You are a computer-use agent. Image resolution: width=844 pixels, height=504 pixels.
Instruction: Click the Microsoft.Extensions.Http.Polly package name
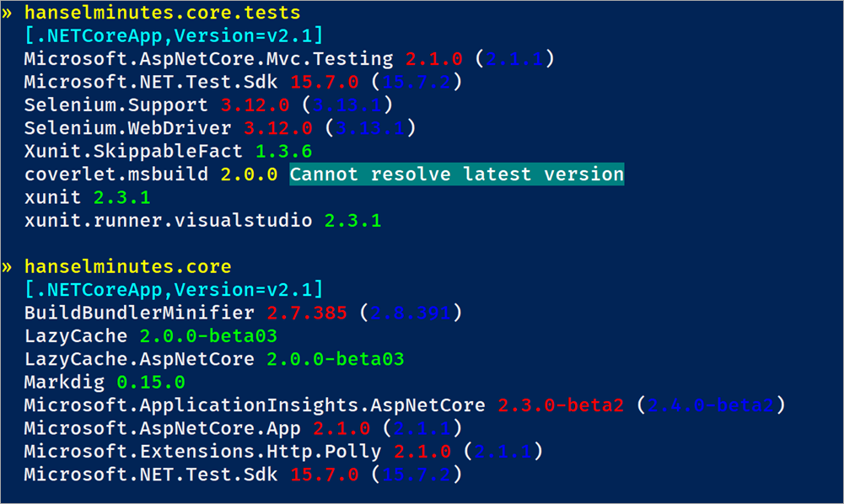pyautogui.click(x=202, y=451)
